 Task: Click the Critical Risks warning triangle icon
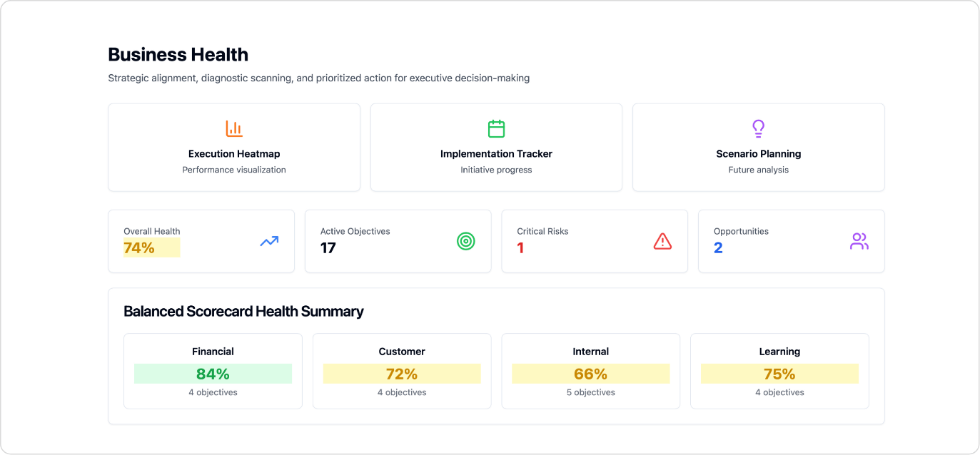point(662,242)
